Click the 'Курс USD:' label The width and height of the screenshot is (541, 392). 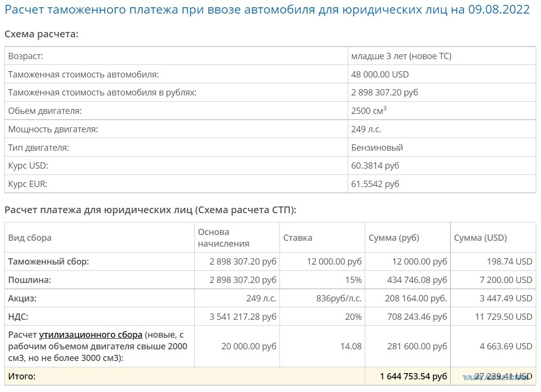coord(28,166)
